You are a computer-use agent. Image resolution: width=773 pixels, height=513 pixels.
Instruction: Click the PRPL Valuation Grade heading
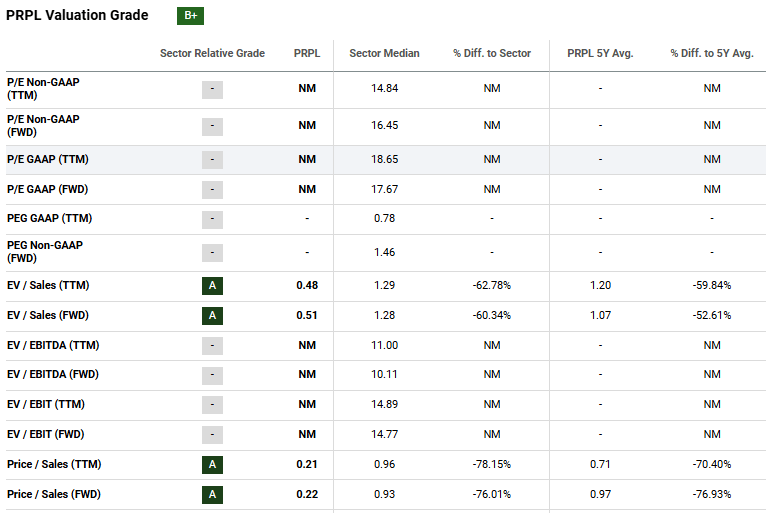click(x=77, y=16)
